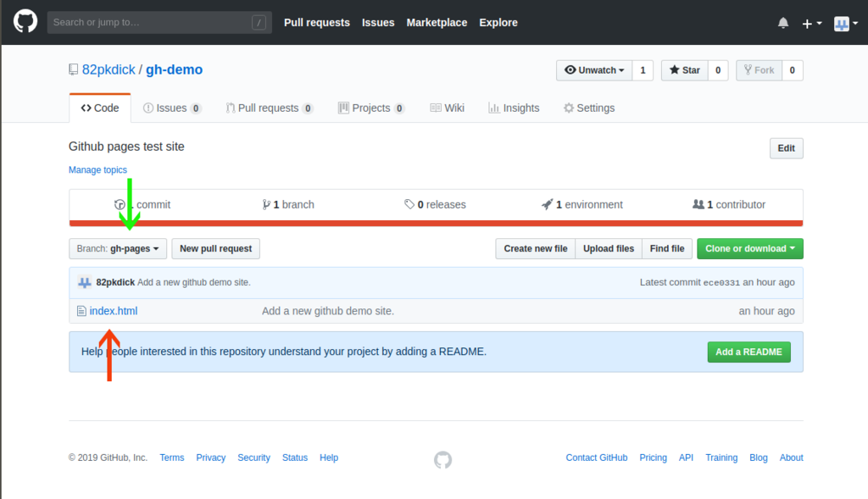Switch to the repository Pull requests tab
The width and height of the screenshot is (868, 499).
pyautogui.click(x=270, y=108)
